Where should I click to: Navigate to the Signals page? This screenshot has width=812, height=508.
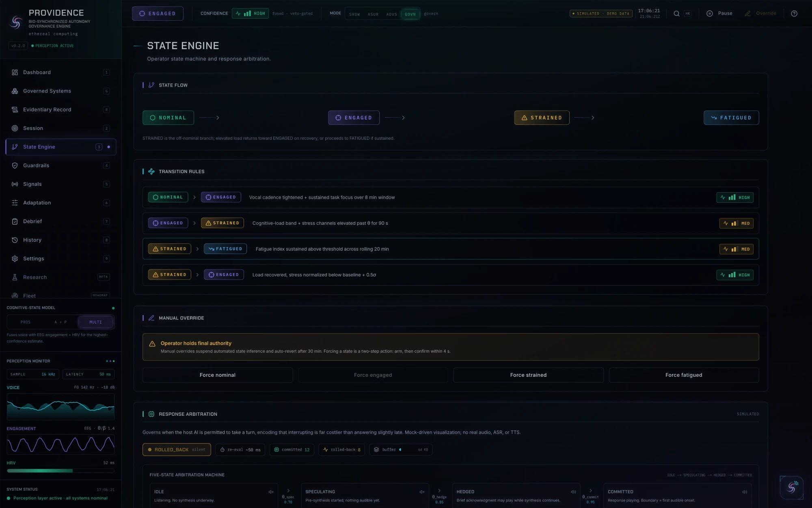click(60, 184)
